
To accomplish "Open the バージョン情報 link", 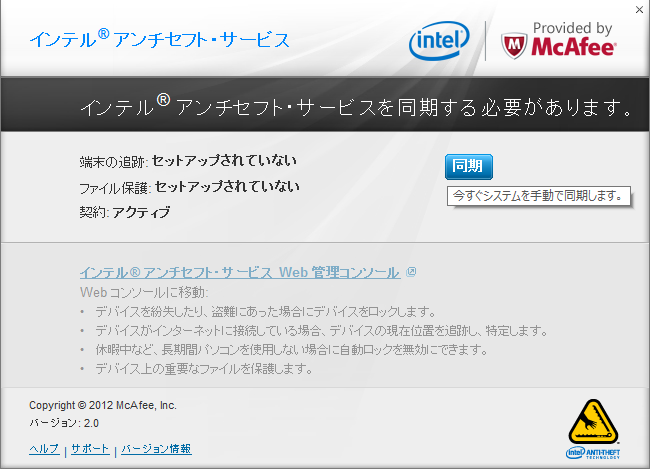I will 156,449.
